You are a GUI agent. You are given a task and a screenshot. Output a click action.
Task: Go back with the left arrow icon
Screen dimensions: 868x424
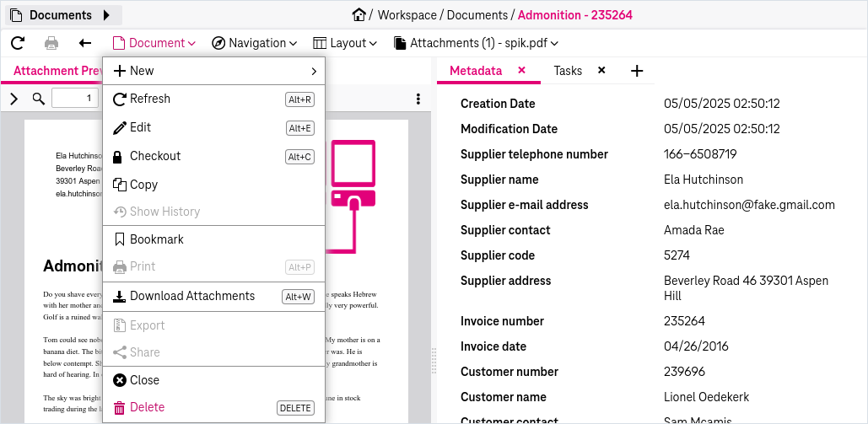pos(84,43)
